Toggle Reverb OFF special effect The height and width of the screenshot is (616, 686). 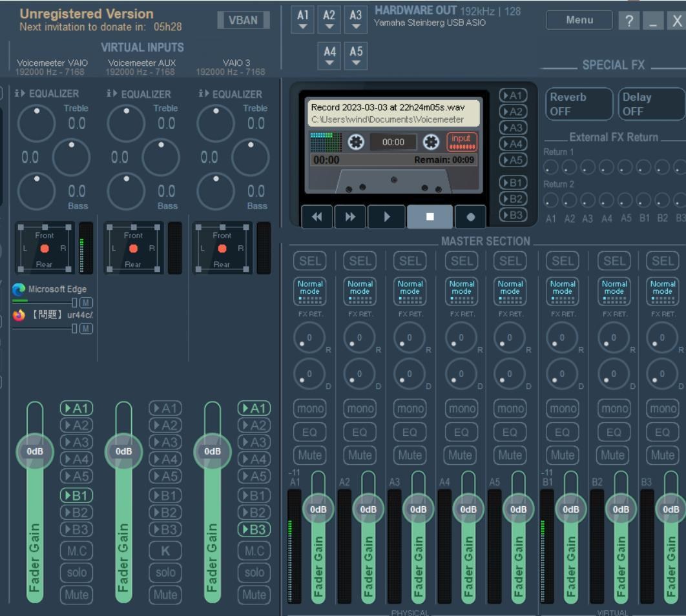[578, 104]
